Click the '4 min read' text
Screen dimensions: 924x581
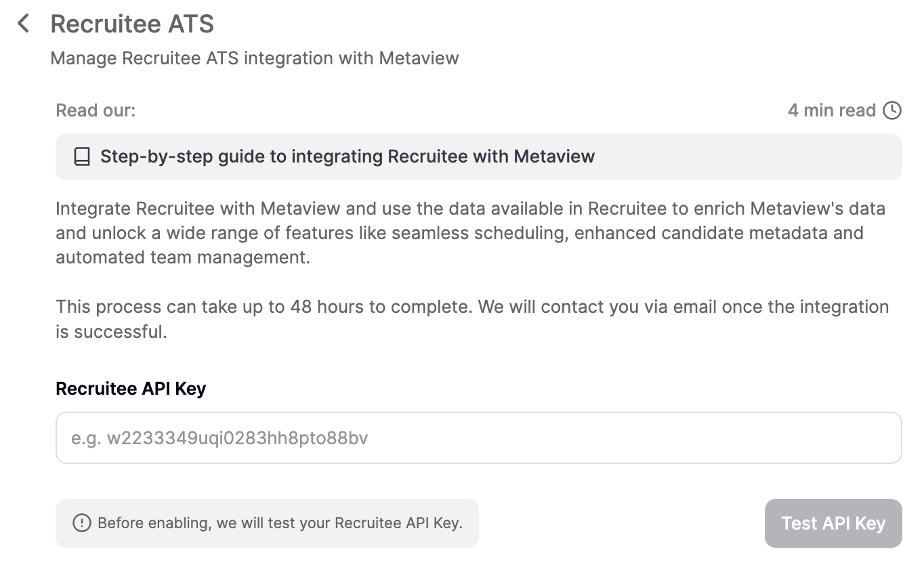pos(831,110)
